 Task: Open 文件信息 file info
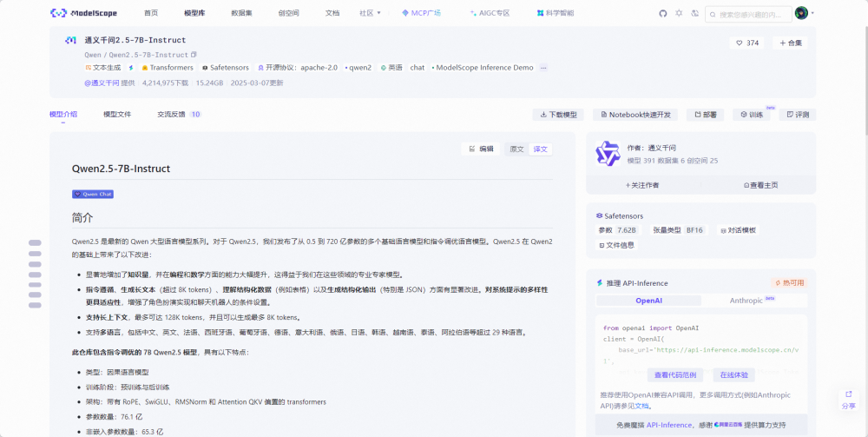(616, 245)
